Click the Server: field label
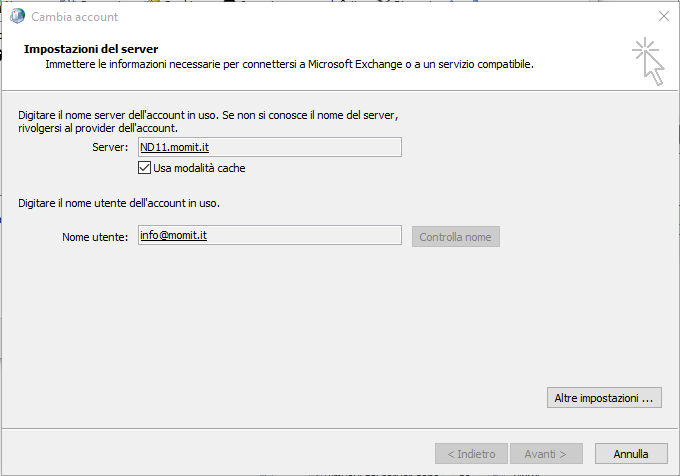 tap(111, 148)
